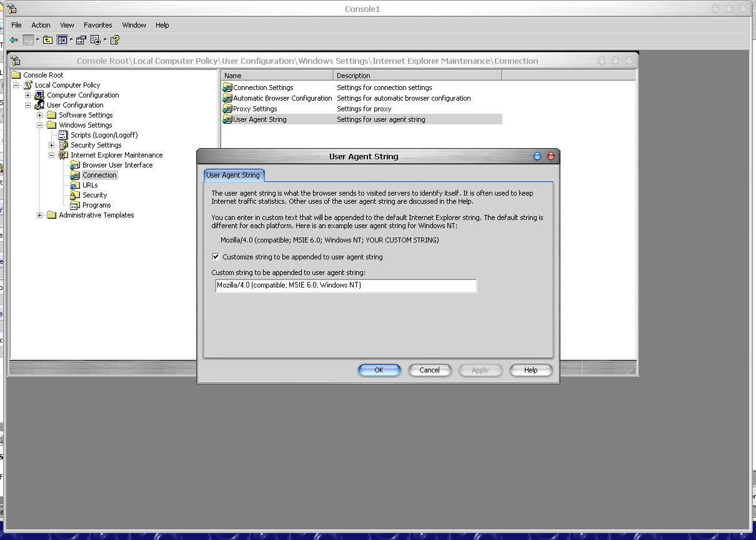Screen dimensions: 756x540
Task: Click the Scripts (Logon/Logoff) icon
Action: point(64,135)
